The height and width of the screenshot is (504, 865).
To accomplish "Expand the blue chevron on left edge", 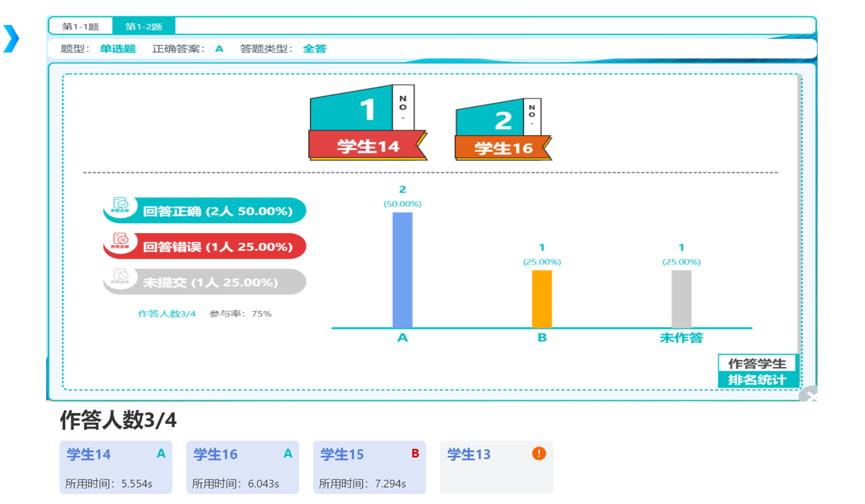I will pyautogui.click(x=12, y=39).
